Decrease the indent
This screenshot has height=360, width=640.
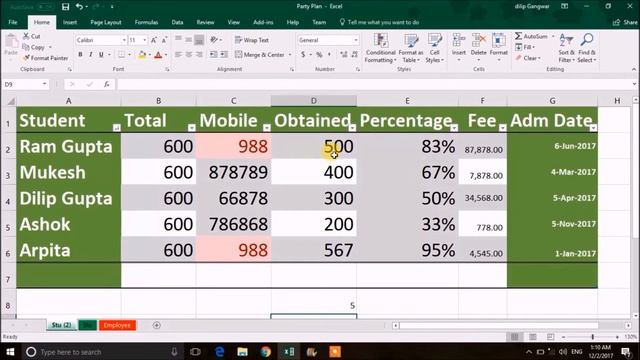[213, 54]
